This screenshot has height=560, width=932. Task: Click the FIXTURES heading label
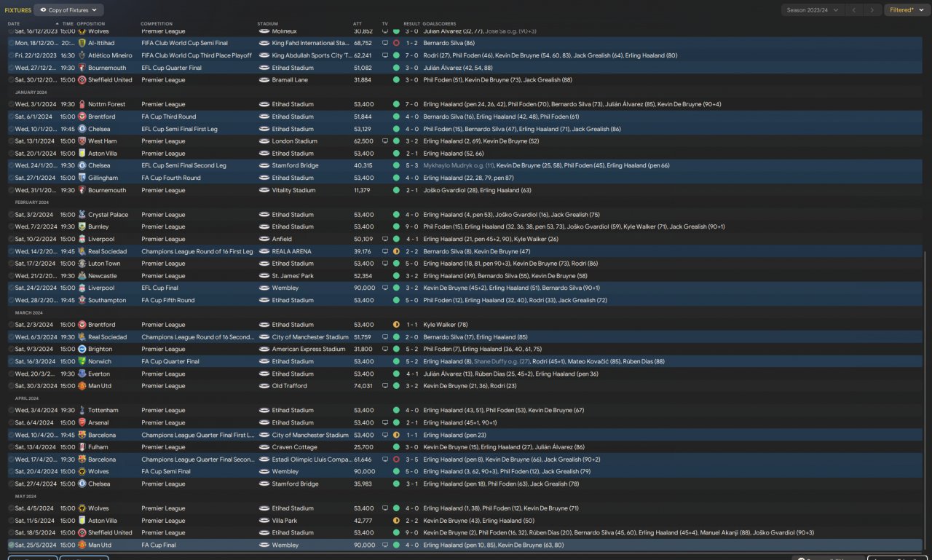18,10
